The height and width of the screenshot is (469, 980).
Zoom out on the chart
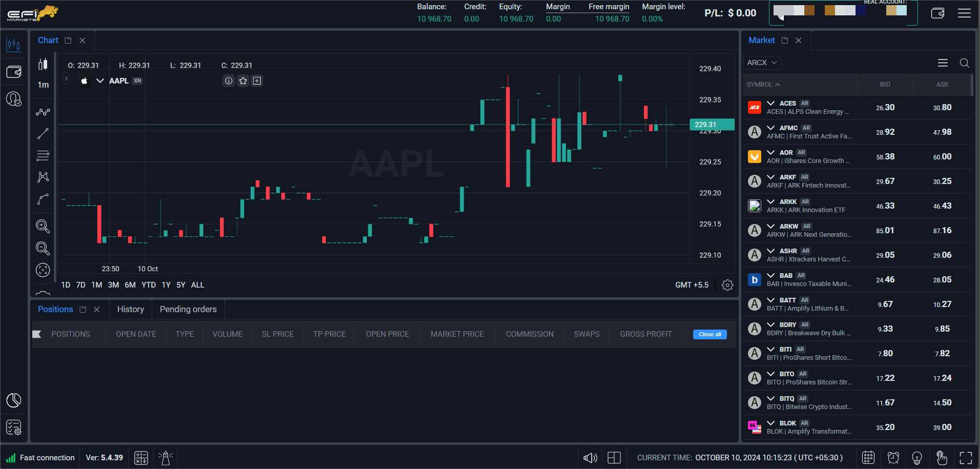(43, 248)
